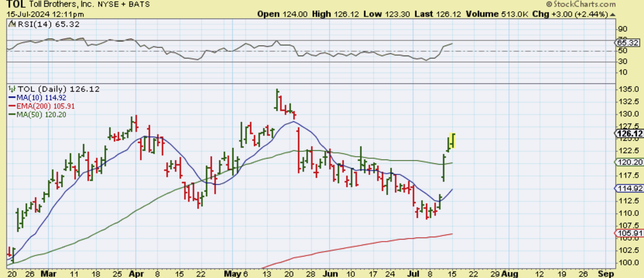Screen dimensions: 644x278
Task: Click the High 126.12 value in the header
Action: (x=336, y=14)
